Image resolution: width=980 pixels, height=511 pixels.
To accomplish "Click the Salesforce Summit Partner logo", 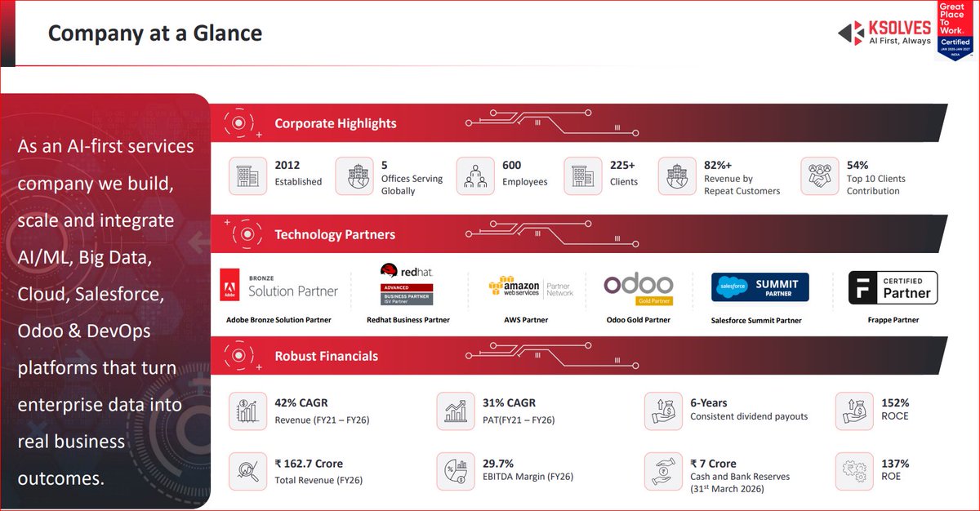I will (x=760, y=287).
